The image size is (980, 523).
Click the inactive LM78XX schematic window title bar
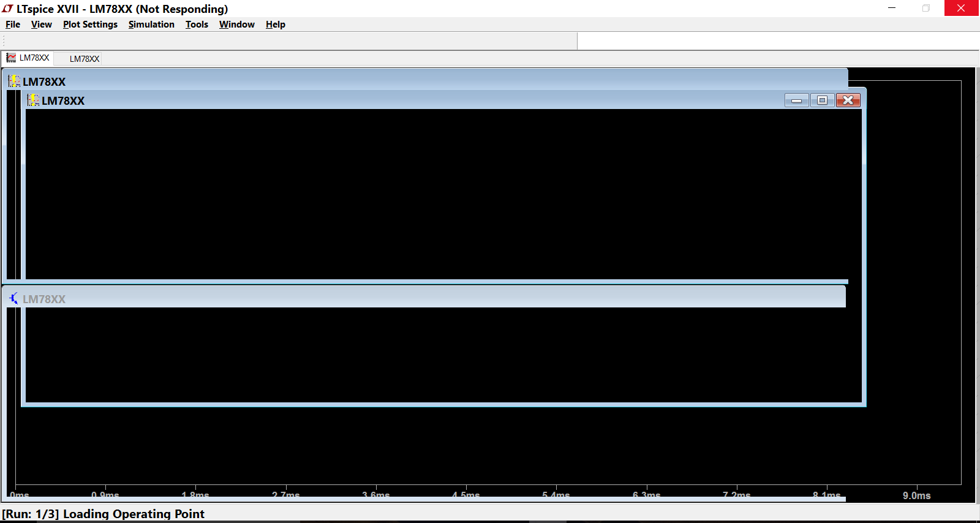click(424, 298)
